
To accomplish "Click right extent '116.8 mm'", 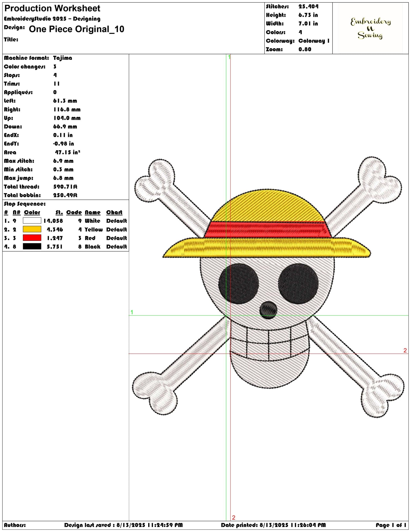I will (x=67, y=110).
